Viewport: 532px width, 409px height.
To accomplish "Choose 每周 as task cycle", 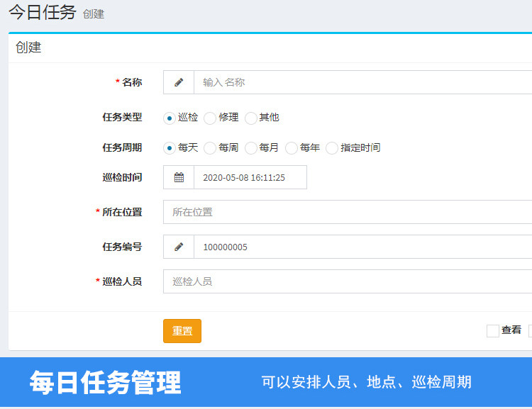I will 210,148.
